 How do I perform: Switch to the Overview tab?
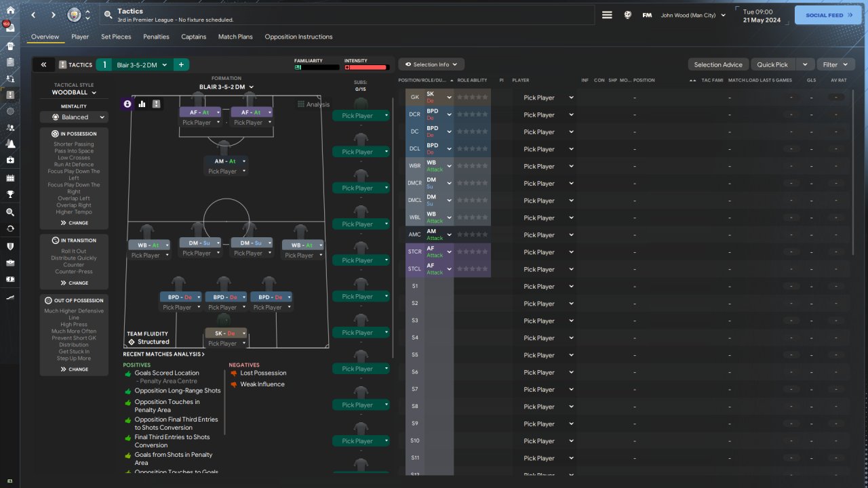[45, 37]
